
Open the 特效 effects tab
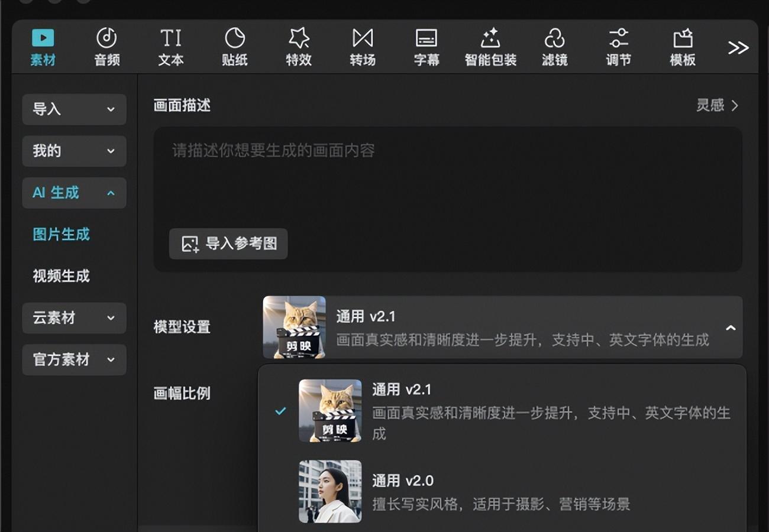[299, 47]
